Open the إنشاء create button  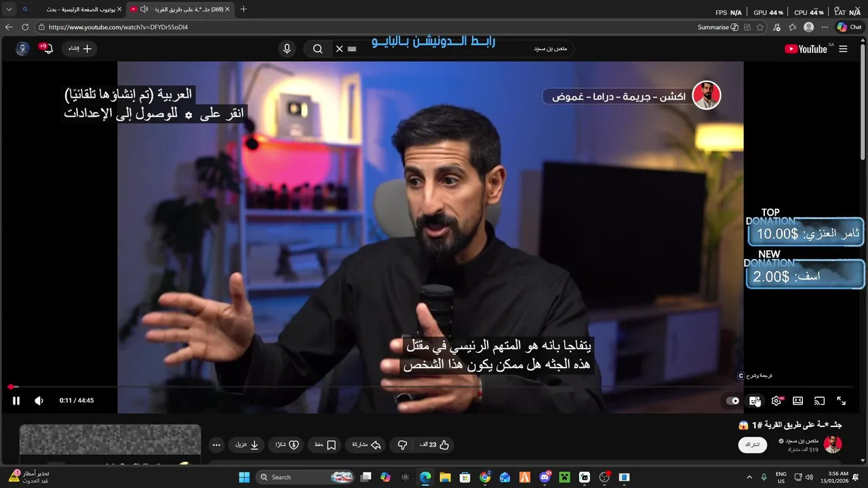[x=79, y=49]
